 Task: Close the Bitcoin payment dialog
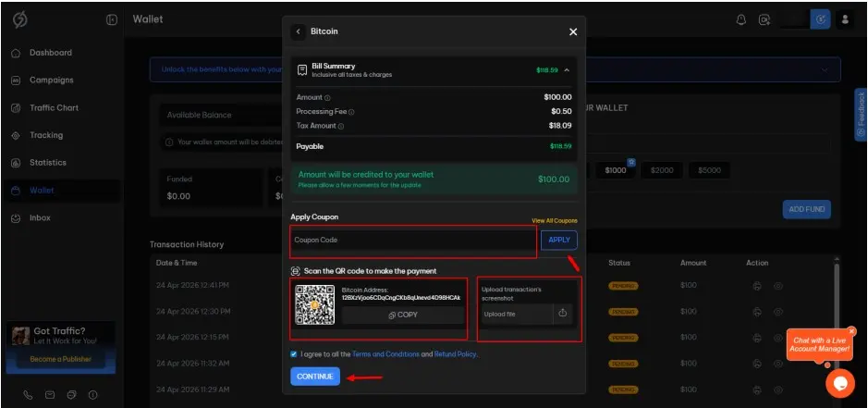(x=573, y=31)
